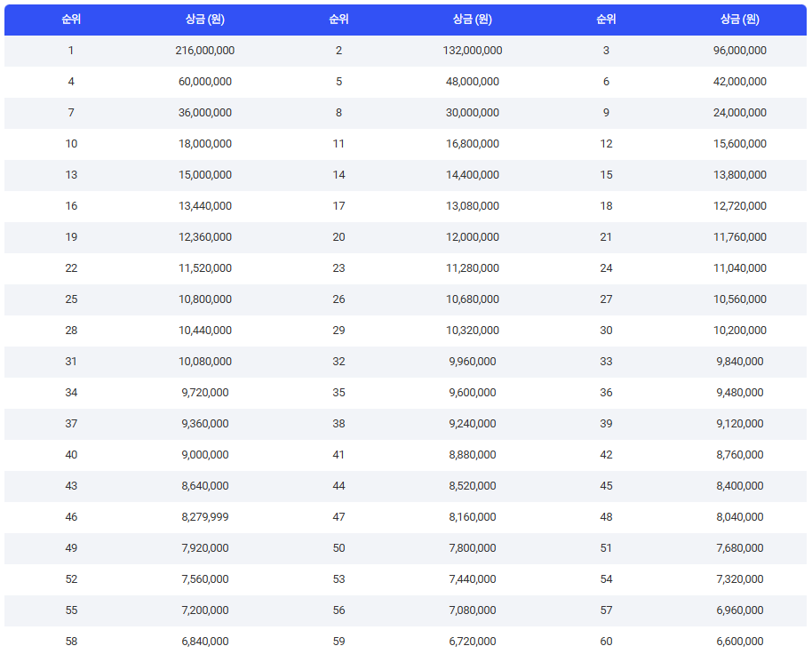
Task: Select the 6,600,000 prize for rank 60
Action: click(739, 642)
